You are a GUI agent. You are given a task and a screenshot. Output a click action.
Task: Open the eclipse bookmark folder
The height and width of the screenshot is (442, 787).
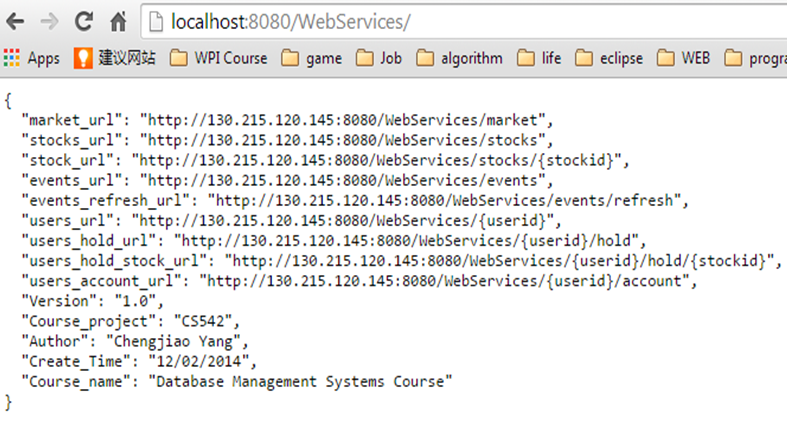point(609,58)
